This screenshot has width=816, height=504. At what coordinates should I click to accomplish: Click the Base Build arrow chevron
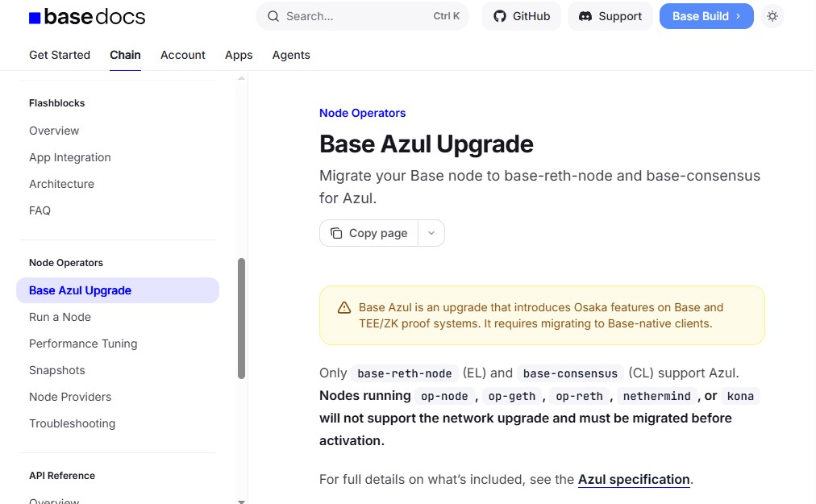click(x=738, y=16)
